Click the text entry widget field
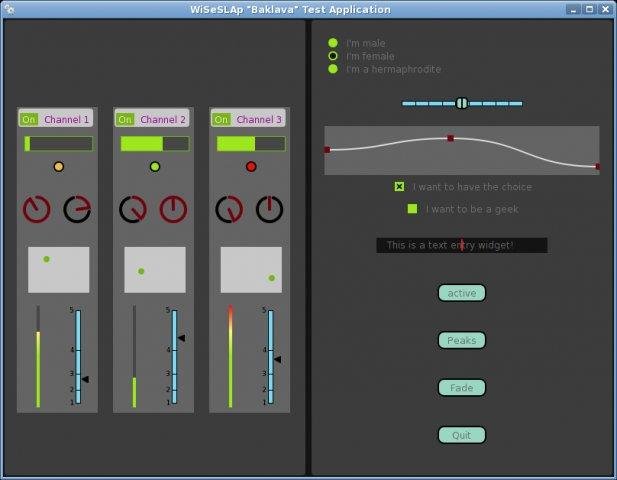Image resolution: width=617 pixels, height=480 pixels. click(462, 245)
